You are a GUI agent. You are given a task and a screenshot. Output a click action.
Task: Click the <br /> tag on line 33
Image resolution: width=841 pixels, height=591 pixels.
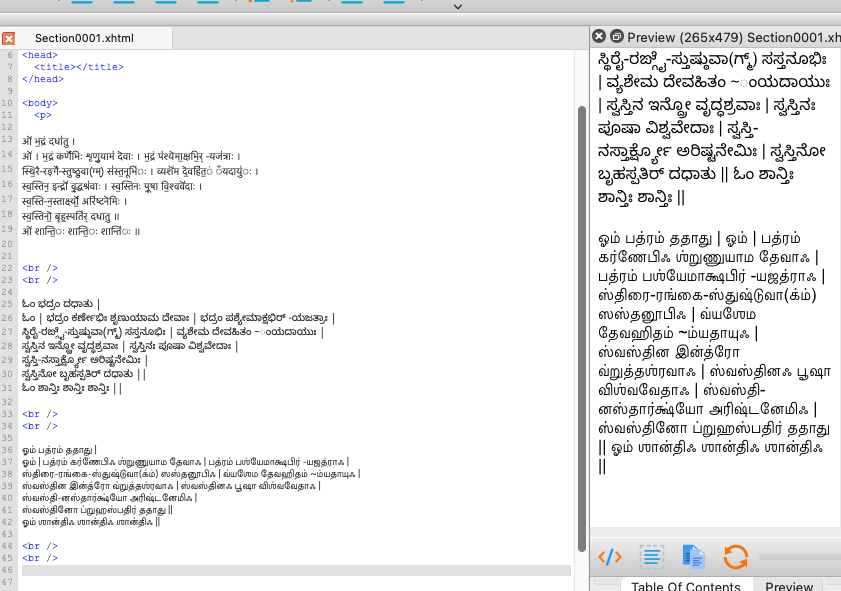coord(40,414)
